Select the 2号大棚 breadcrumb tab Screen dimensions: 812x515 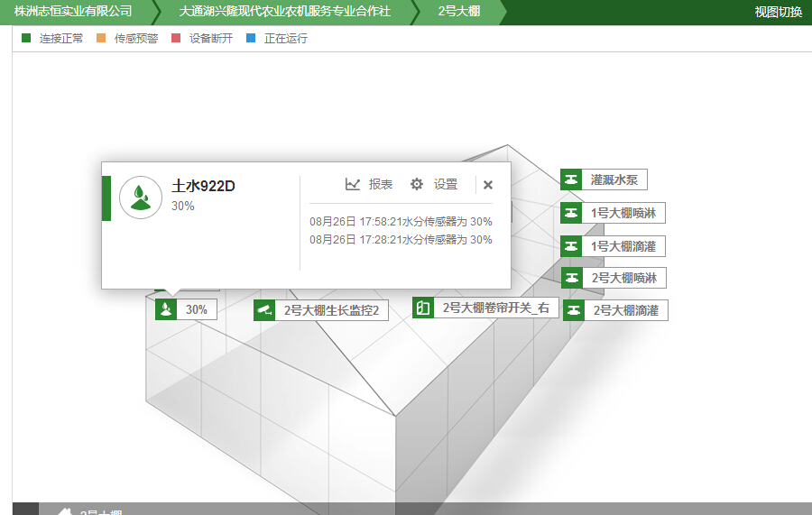(x=458, y=12)
